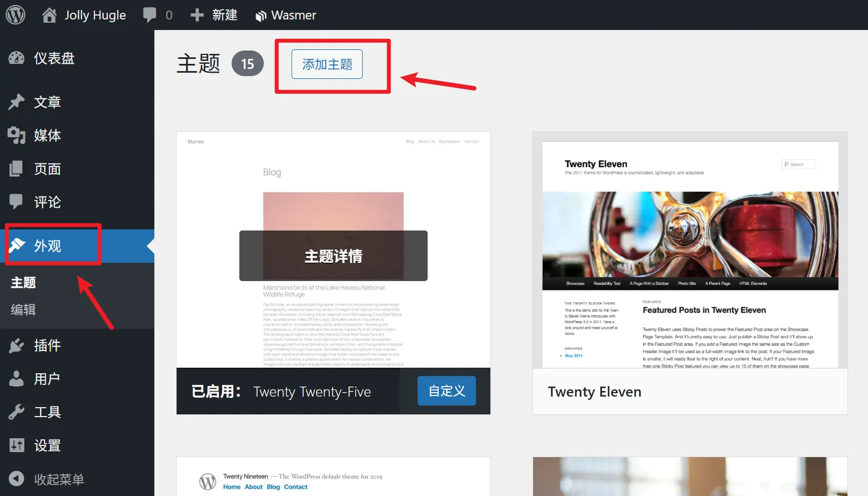Viewport: 868px width, 496px height.
Task: Open the comments bubble icon in admin bar
Action: [x=149, y=15]
